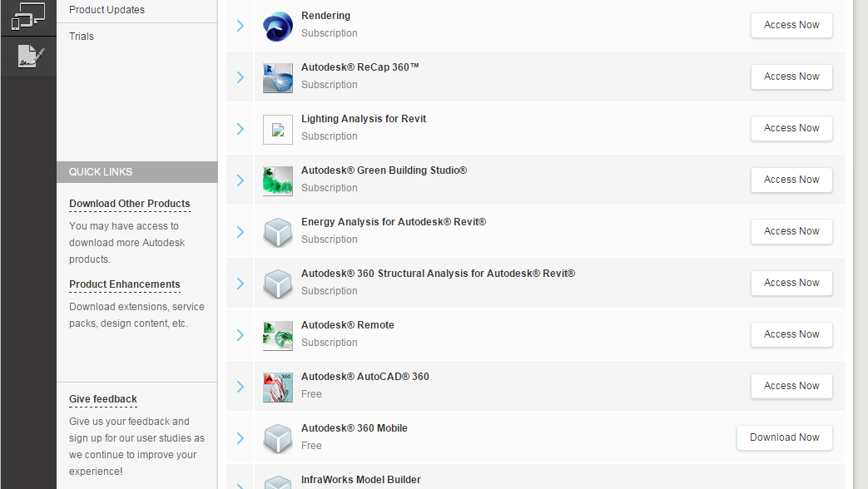The height and width of the screenshot is (489, 868).
Task: Expand the Autodesk 360 Mobile row
Action: 241,437
